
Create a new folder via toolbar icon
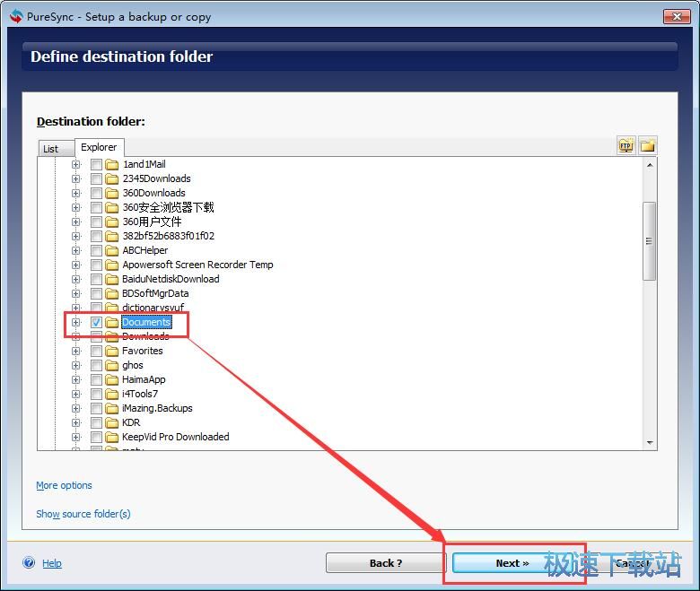point(647,145)
